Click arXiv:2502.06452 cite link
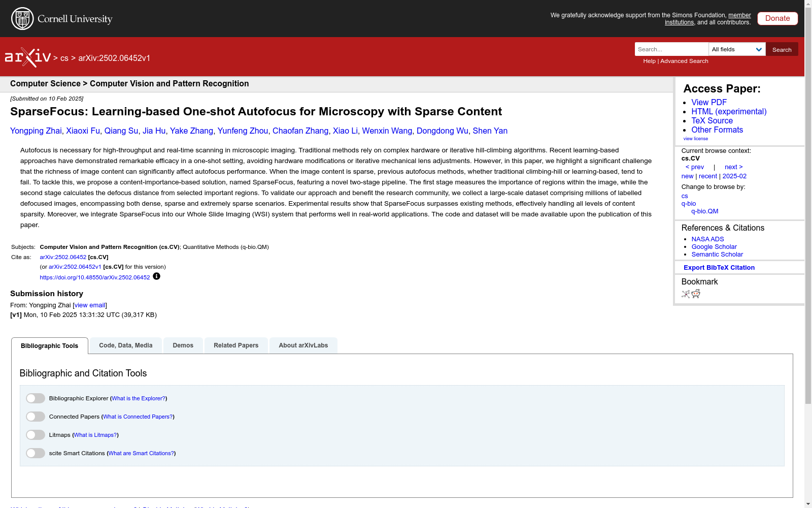812x508 pixels. click(x=63, y=257)
